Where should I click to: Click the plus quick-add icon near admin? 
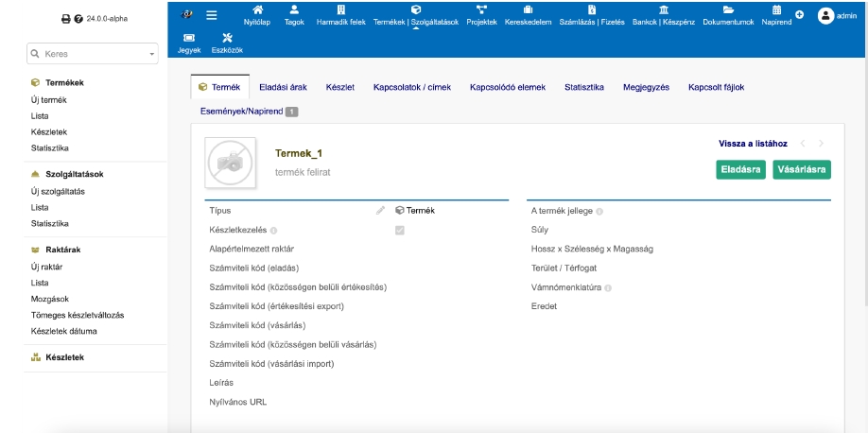799,15
